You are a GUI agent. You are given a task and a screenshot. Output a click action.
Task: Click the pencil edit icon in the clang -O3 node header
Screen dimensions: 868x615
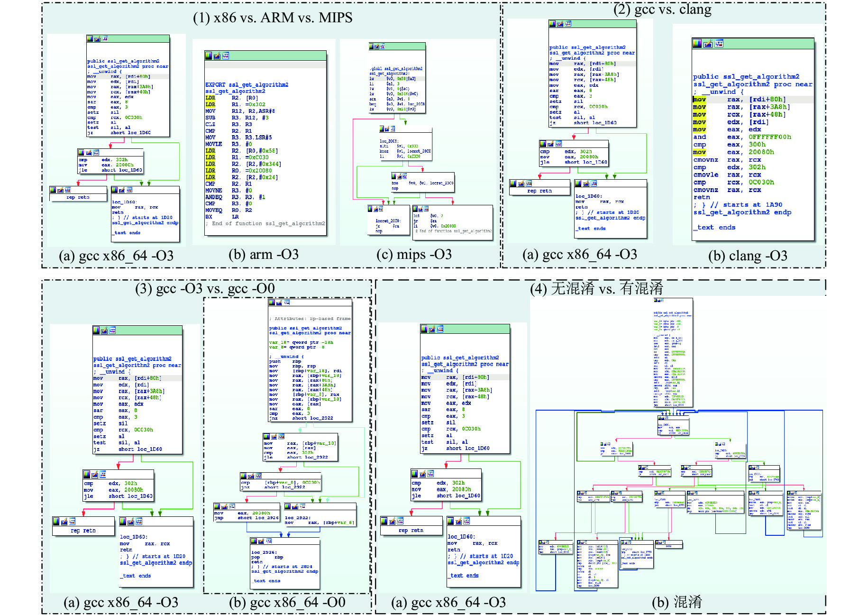(x=708, y=44)
